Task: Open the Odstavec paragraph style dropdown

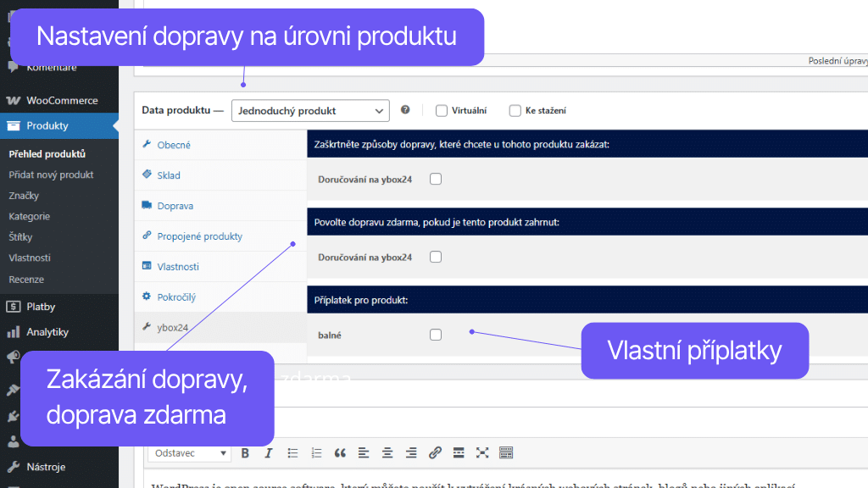Action: coord(188,452)
